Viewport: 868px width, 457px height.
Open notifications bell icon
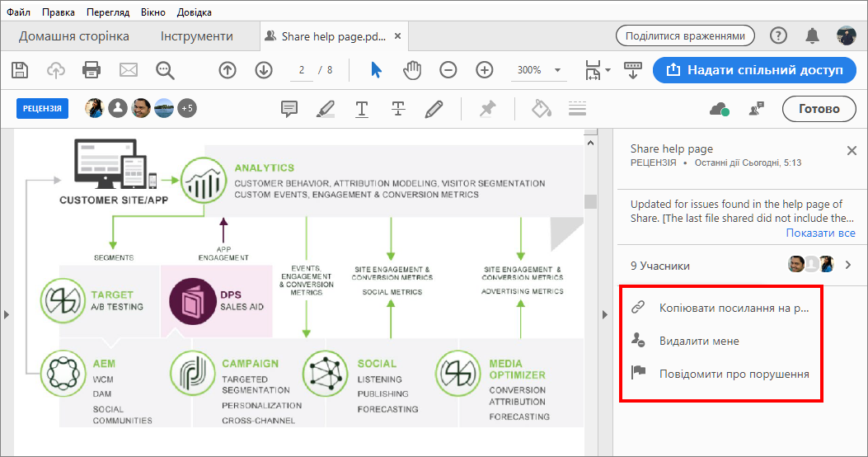(x=812, y=36)
